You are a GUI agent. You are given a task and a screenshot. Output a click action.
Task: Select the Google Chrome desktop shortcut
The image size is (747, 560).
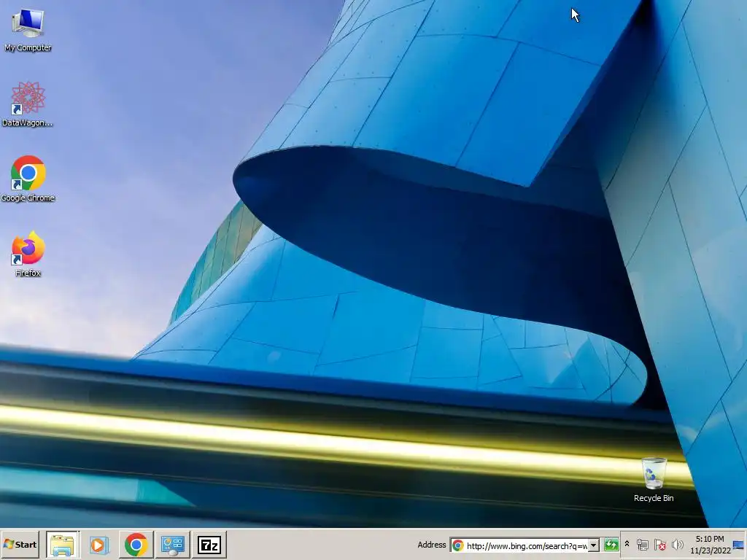point(28,179)
